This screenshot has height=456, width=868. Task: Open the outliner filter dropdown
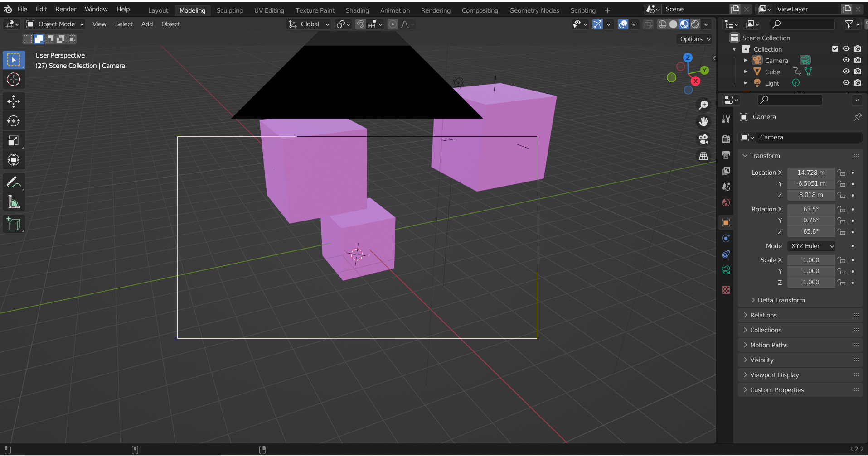tap(853, 24)
